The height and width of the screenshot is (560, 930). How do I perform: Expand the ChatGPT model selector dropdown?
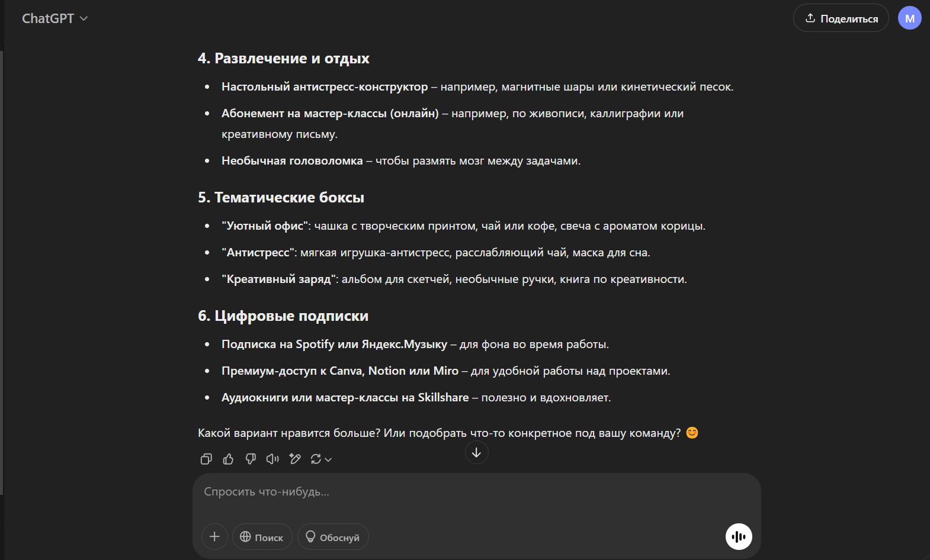pos(84,18)
